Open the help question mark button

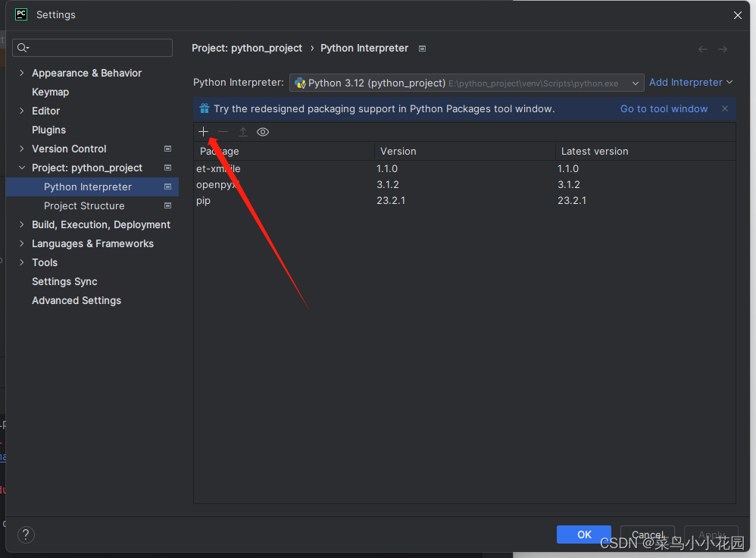(26, 534)
